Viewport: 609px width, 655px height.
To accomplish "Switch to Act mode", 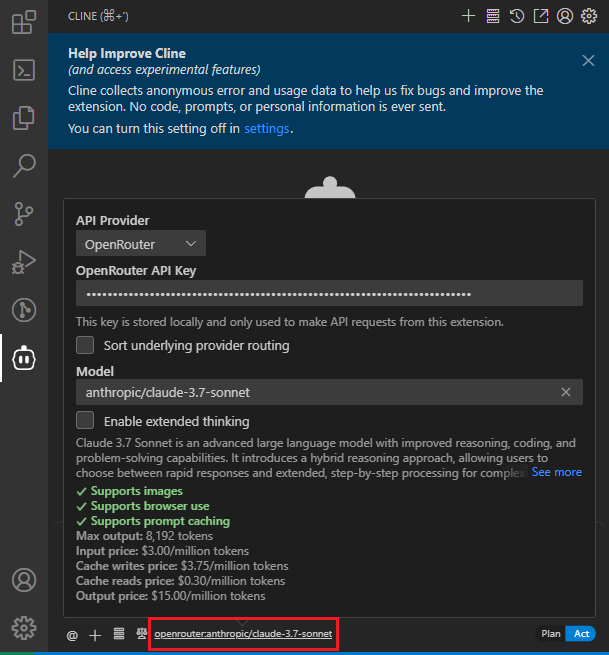I will tap(581, 634).
